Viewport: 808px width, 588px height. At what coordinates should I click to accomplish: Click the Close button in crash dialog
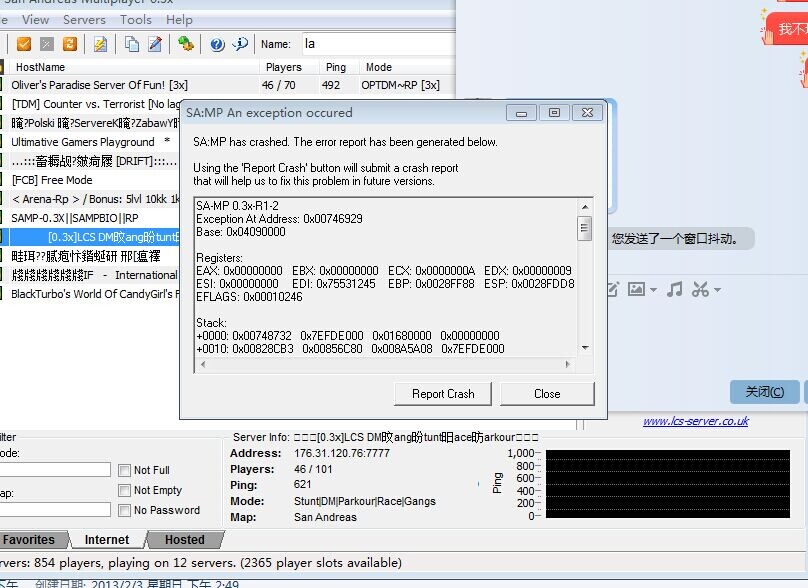tap(547, 394)
